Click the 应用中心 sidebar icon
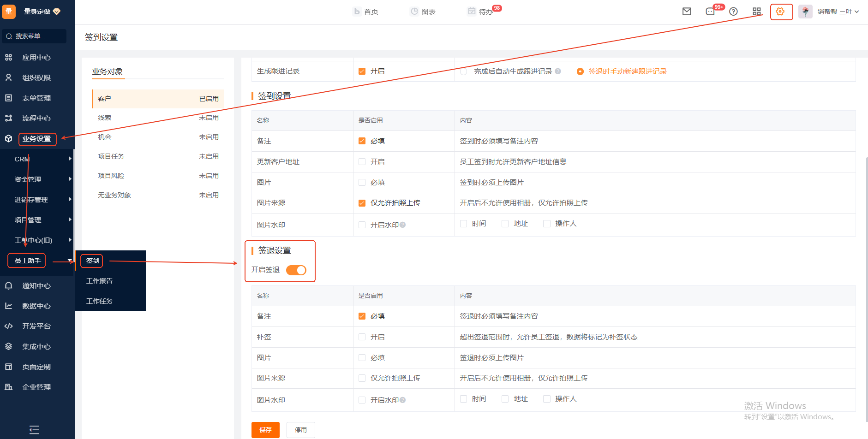This screenshot has width=868, height=439. [8, 58]
